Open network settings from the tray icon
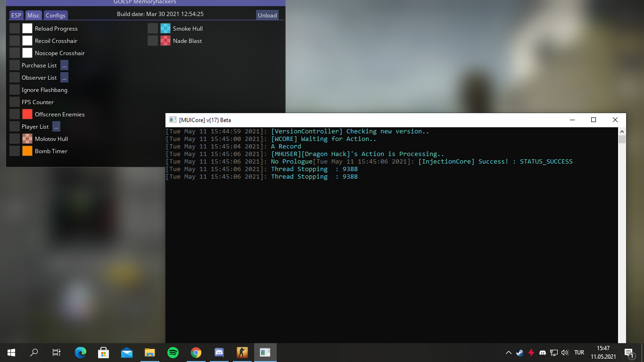 coord(554,353)
